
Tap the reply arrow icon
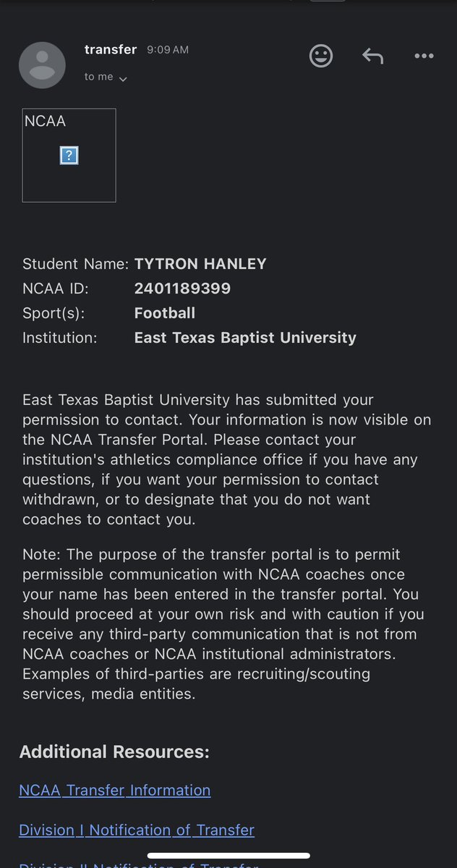tap(372, 56)
